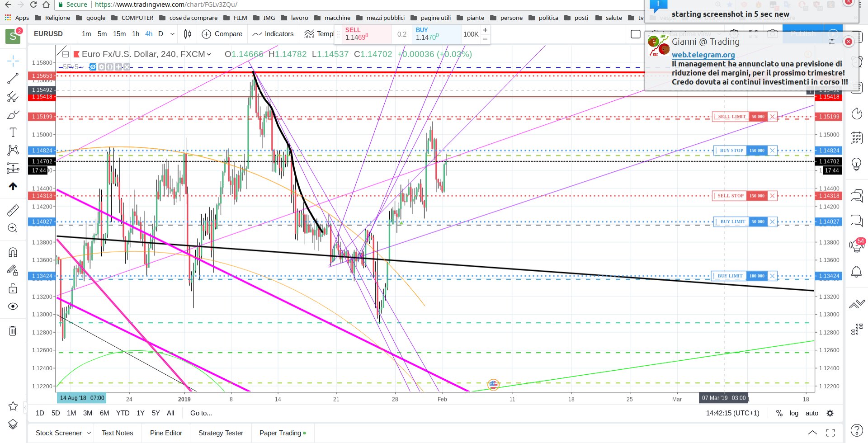The image size is (868, 443).
Task: Cancel the SELL STOP 150 000 order
Action: click(x=773, y=196)
